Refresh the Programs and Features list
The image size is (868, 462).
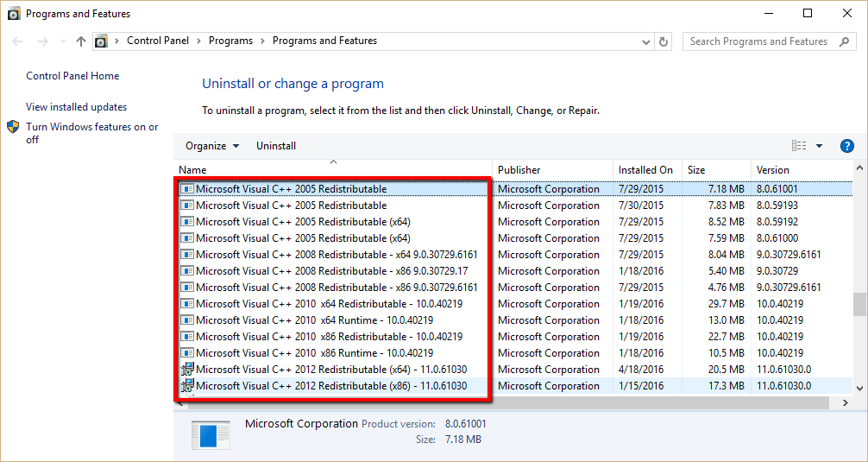pos(664,41)
